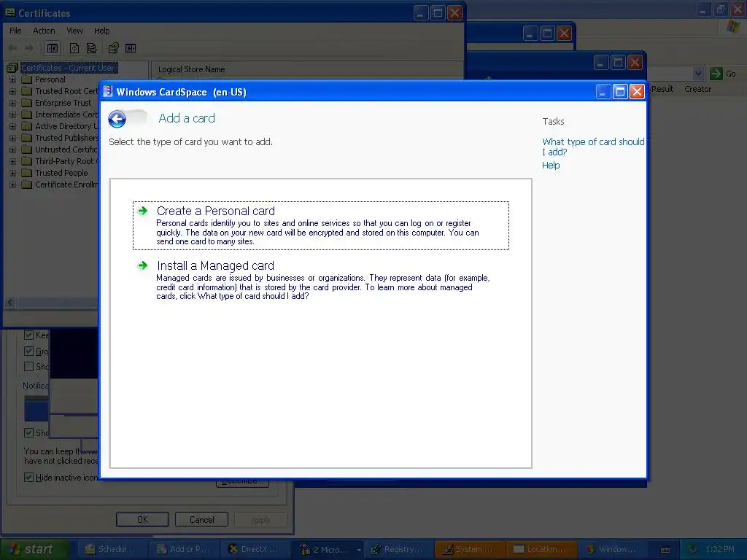Open the Windows start button

pyautogui.click(x=34, y=550)
